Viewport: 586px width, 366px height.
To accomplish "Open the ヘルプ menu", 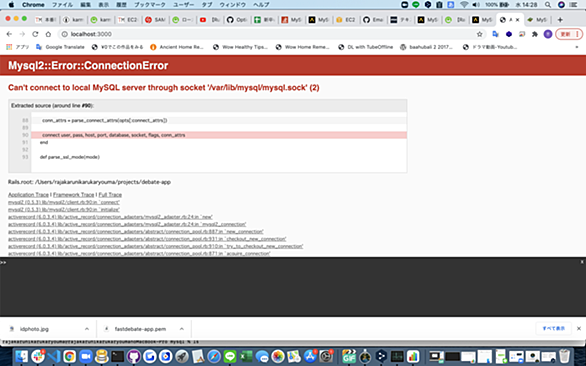I will 261,4.
